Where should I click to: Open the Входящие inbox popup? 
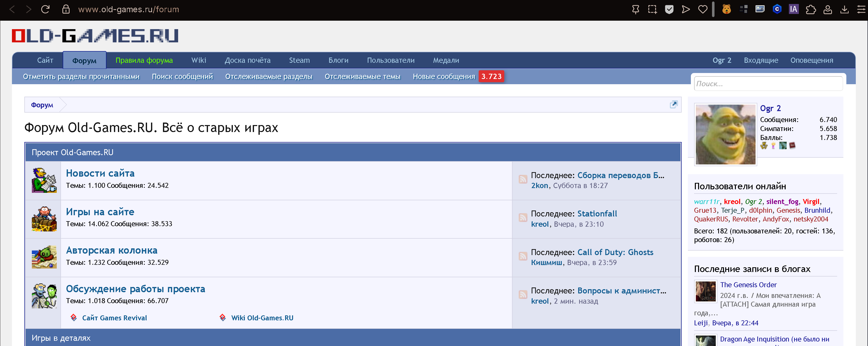coord(761,60)
